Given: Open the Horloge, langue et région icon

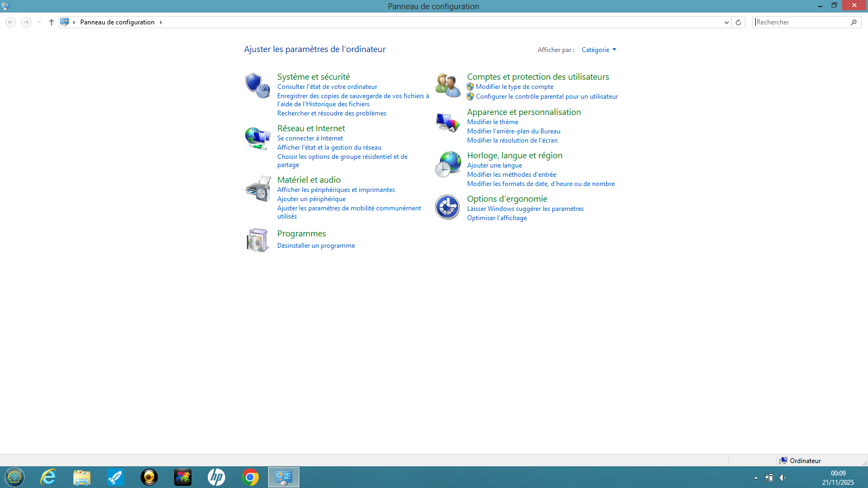Looking at the screenshot, I should [x=448, y=164].
